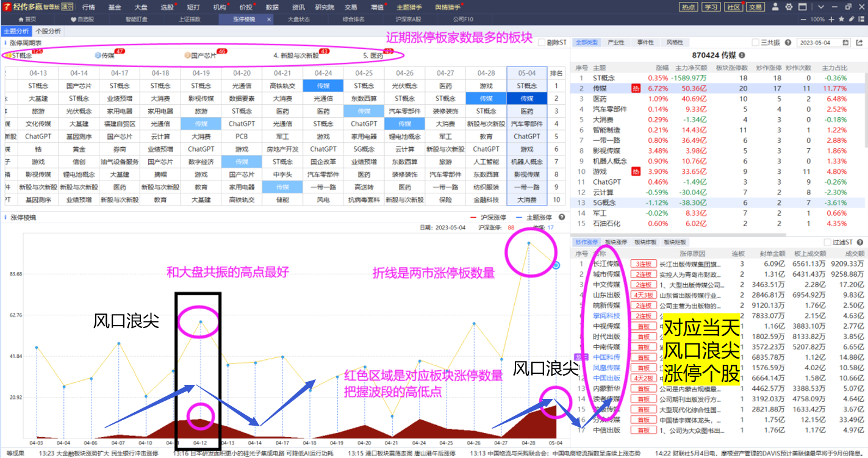Click the 自选股 heart icon tab
The width and height of the screenshot is (868, 458).
(x=82, y=19)
